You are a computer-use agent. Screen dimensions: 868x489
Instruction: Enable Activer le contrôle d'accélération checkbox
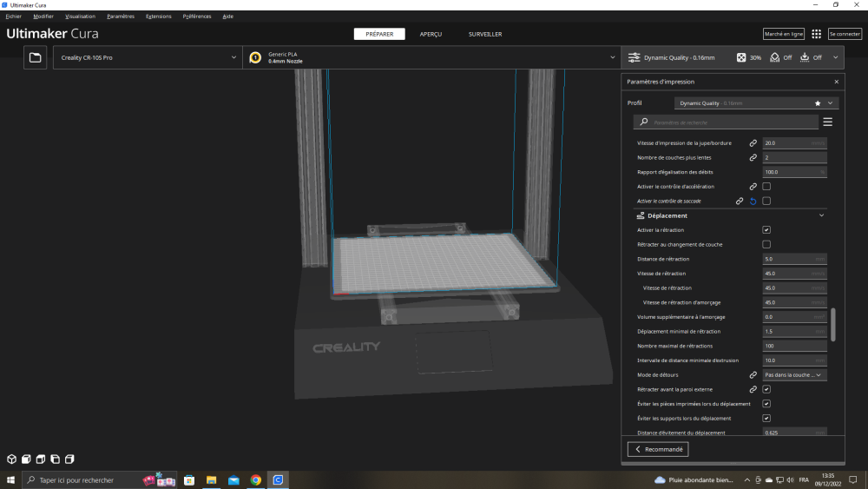(766, 187)
